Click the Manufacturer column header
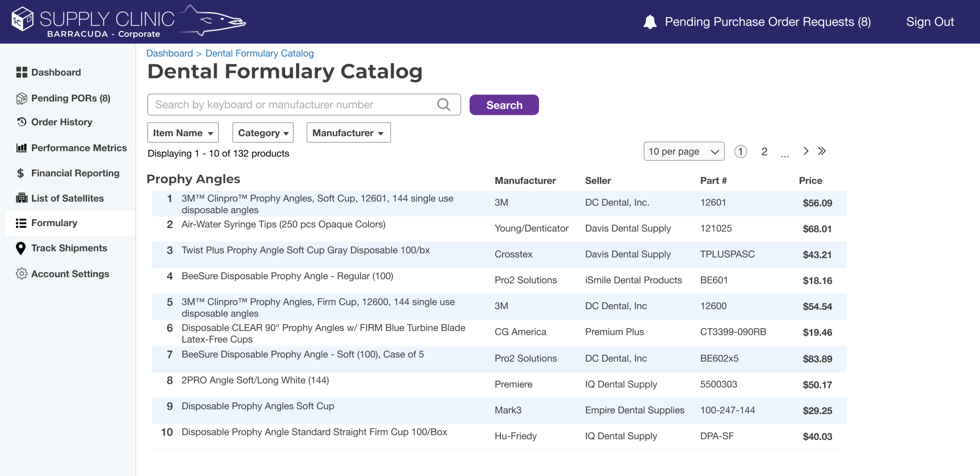Image resolution: width=980 pixels, height=476 pixels. click(x=525, y=180)
